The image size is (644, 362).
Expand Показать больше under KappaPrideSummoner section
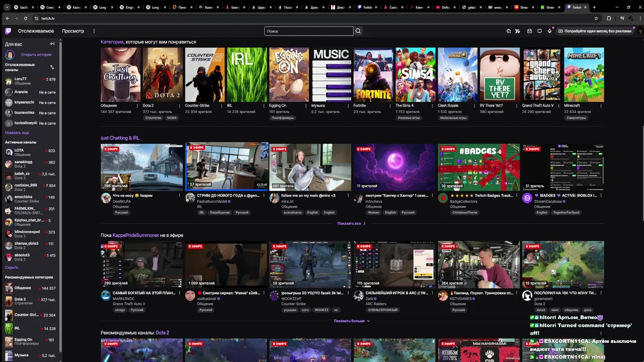(x=352, y=321)
